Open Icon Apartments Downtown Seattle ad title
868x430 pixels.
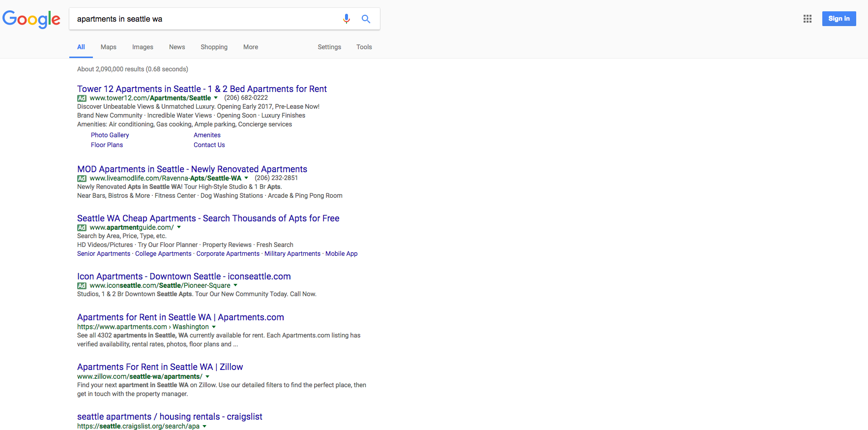tap(184, 276)
